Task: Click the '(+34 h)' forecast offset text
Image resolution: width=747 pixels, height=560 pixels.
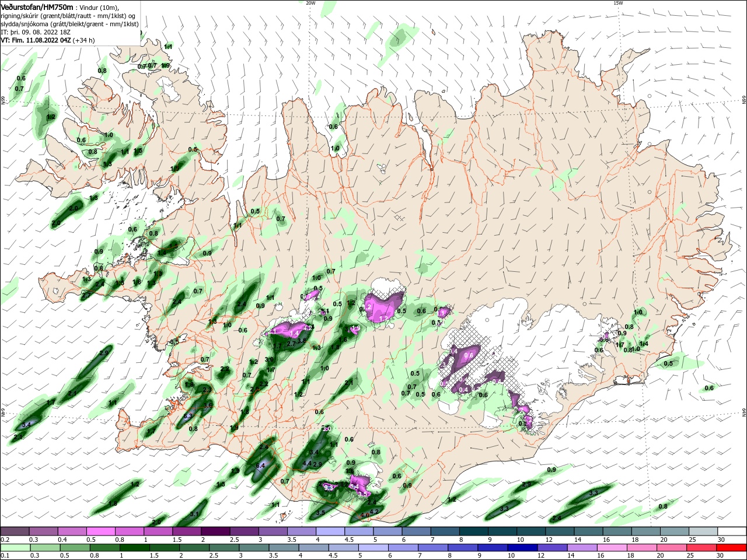Action: pyautogui.click(x=84, y=40)
